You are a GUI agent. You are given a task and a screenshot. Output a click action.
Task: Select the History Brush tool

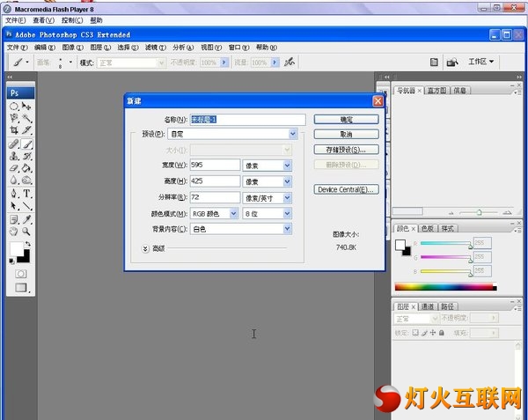pos(26,156)
